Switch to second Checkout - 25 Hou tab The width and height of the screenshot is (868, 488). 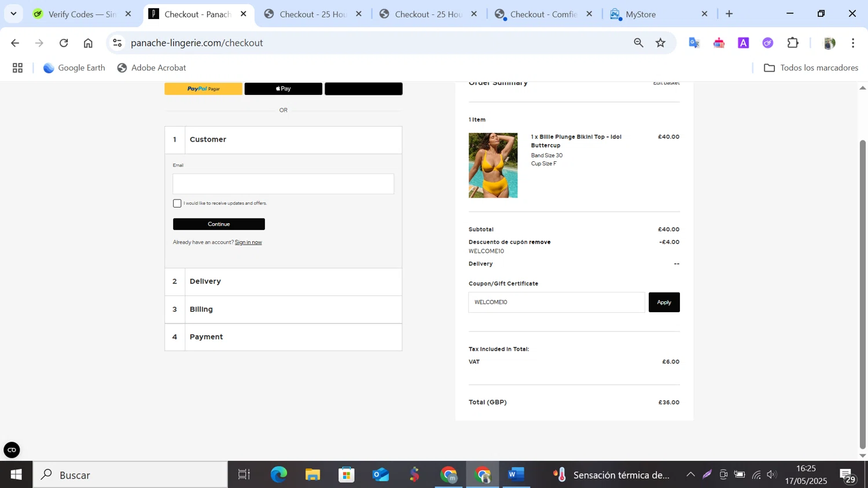click(x=428, y=14)
